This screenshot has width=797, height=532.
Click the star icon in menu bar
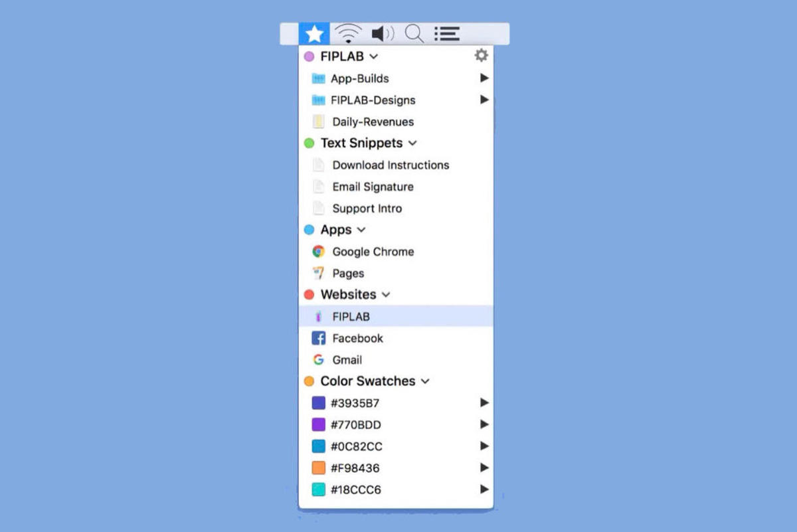point(314,34)
